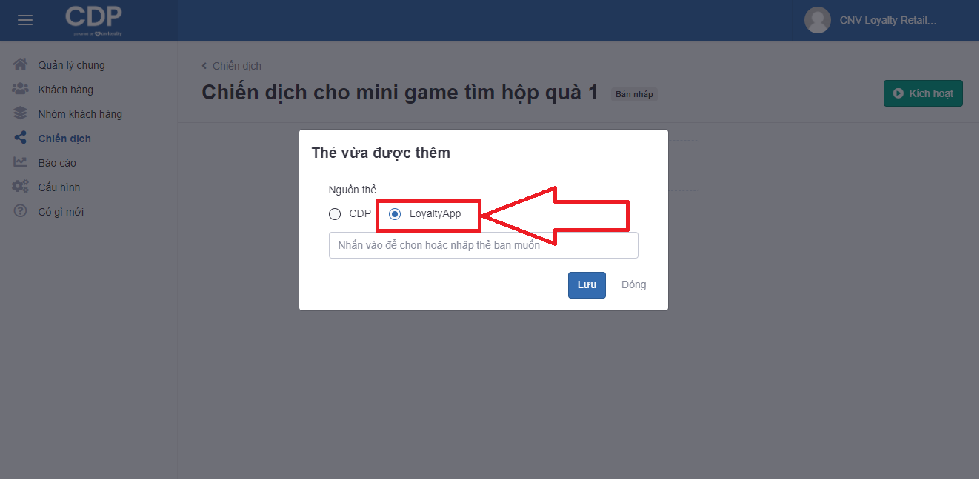The image size is (980, 483).
Task: Click the gears icon beside Cấu hình
Action: (x=21, y=187)
